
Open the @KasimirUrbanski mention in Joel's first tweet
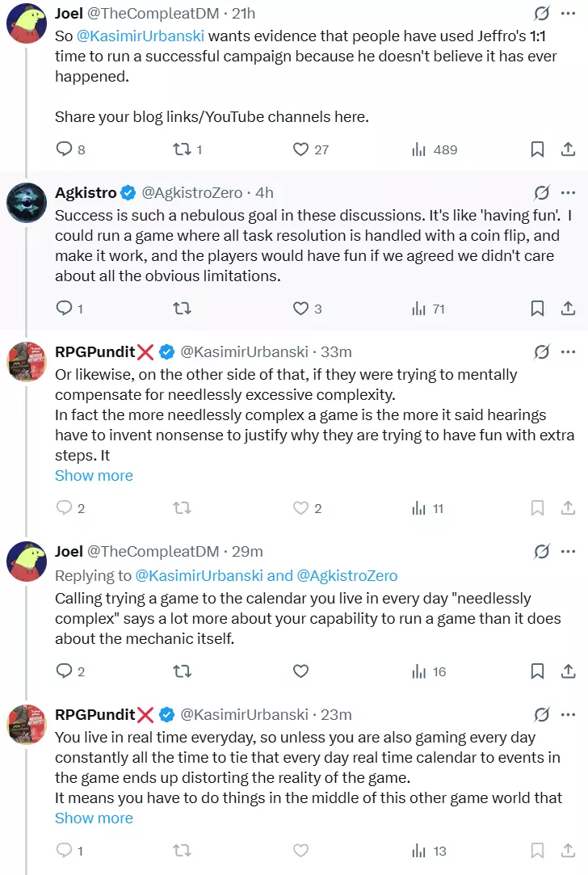coord(140,36)
